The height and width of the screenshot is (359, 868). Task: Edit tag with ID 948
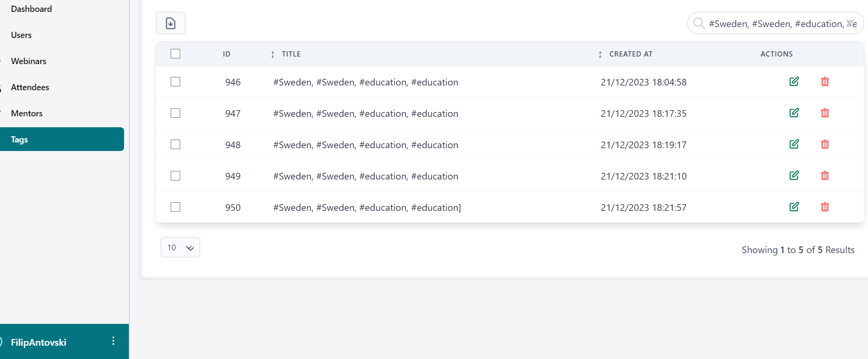click(794, 144)
